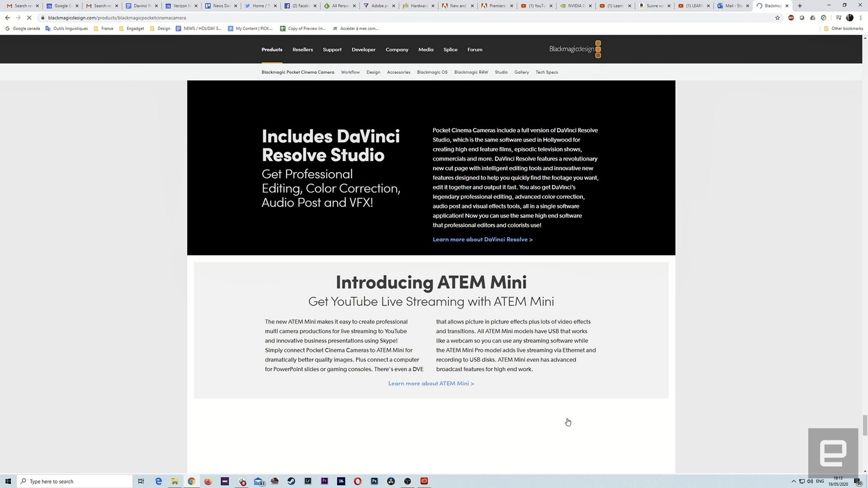This screenshot has width=868, height=488.
Task: Open Chrome's three-dot menu
Action: [860, 17]
